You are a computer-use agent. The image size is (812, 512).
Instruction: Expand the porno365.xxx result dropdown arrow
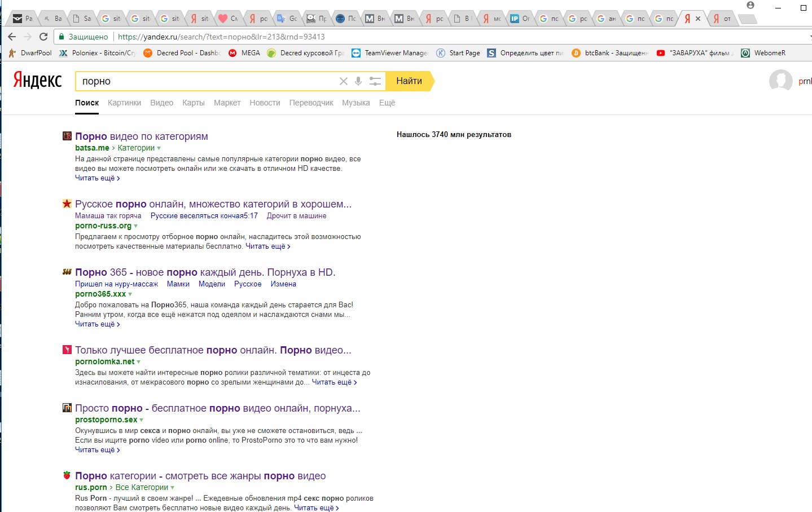click(x=130, y=294)
